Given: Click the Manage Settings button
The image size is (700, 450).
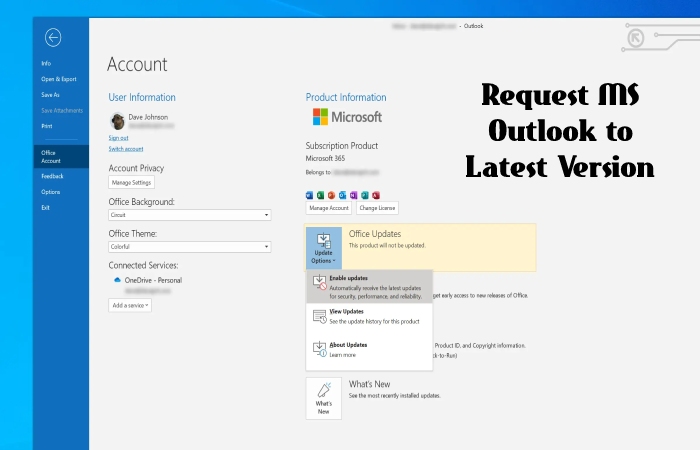Looking at the screenshot, I should pos(131,182).
